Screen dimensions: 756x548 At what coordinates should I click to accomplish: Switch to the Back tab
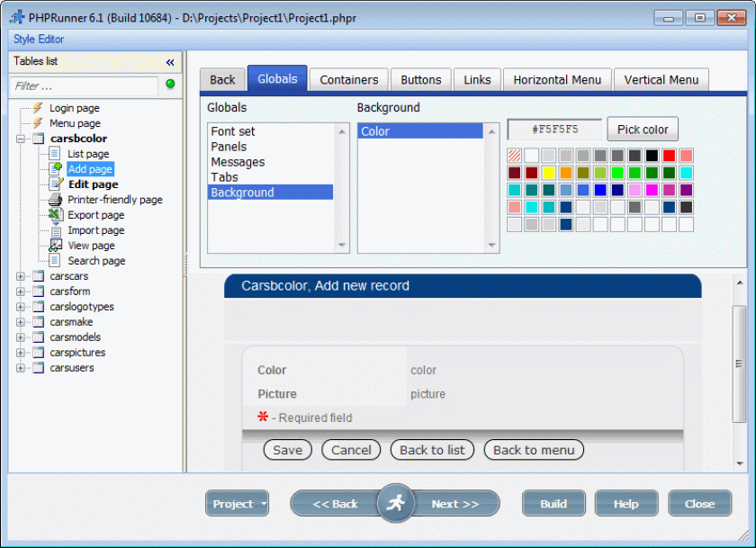(222, 79)
